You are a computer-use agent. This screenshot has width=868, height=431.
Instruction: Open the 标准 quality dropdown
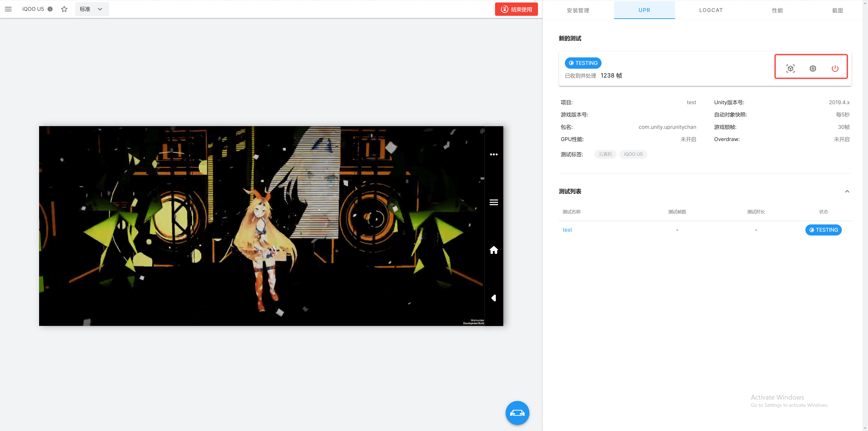91,9
